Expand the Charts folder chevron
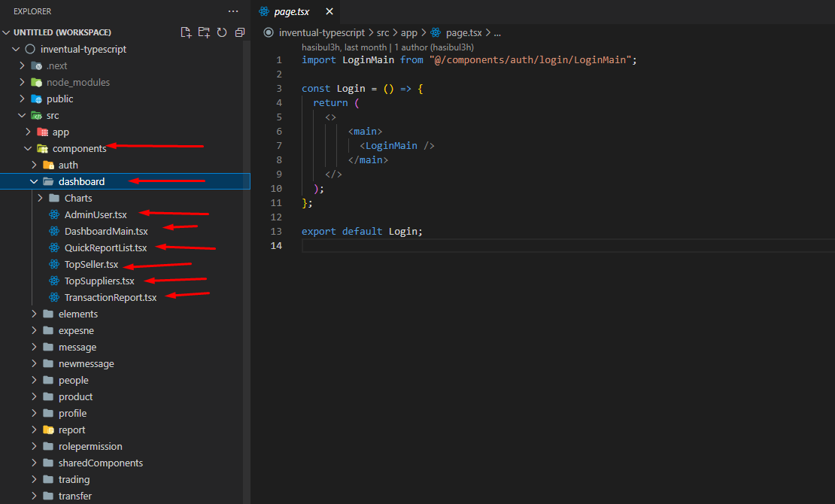 pyautogui.click(x=40, y=198)
